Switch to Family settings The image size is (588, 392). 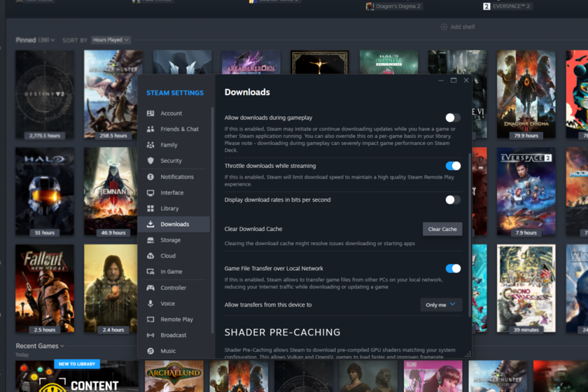pos(174,145)
